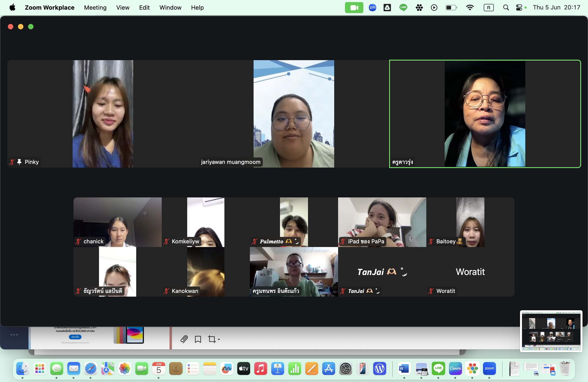The image size is (588, 382).
Task: Click the pin icon beside Pinky's name
Action: (19, 162)
